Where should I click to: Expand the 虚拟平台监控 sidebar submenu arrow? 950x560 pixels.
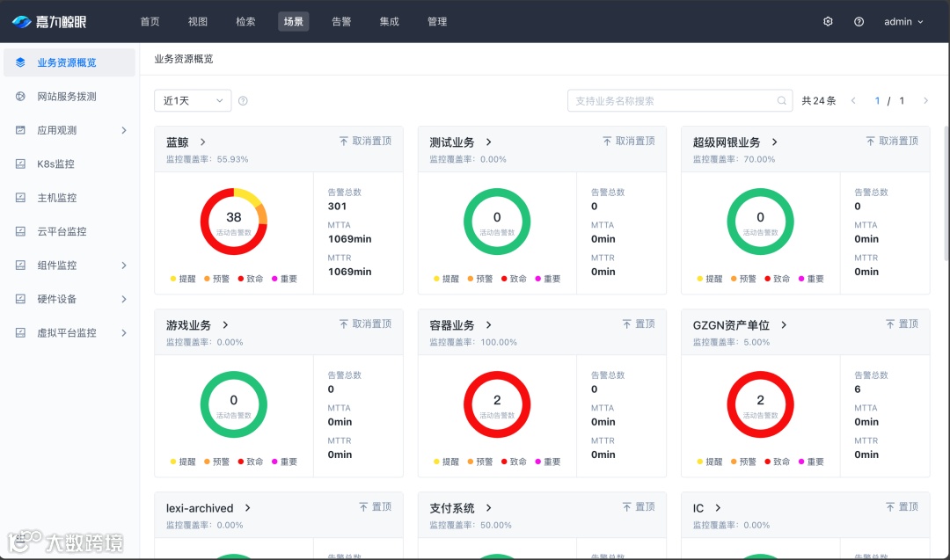click(x=124, y=333)
